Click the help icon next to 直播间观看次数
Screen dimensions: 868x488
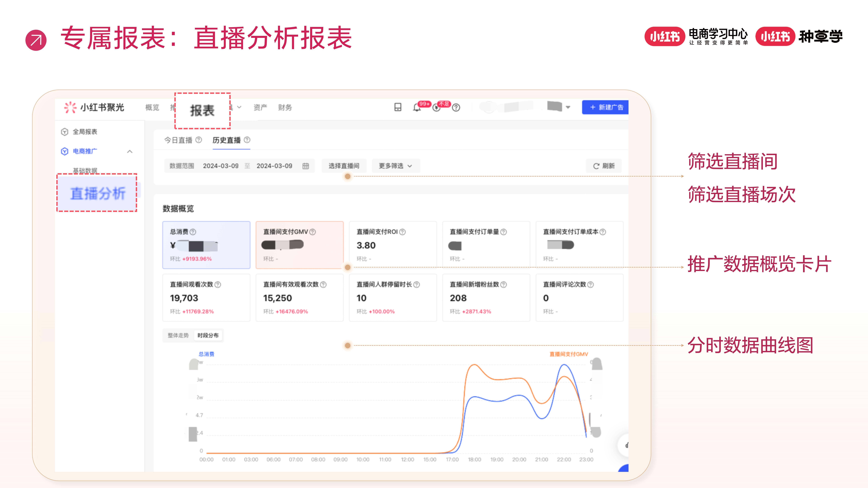pyautogui.click(x=218, y=285)
